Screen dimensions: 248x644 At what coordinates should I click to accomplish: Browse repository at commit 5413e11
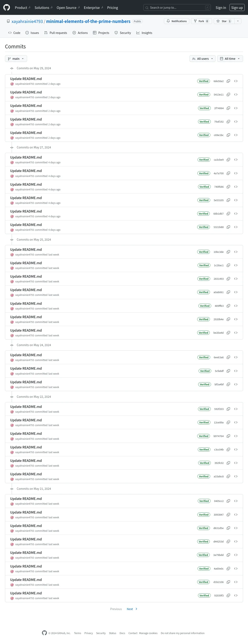click(236, 94)
